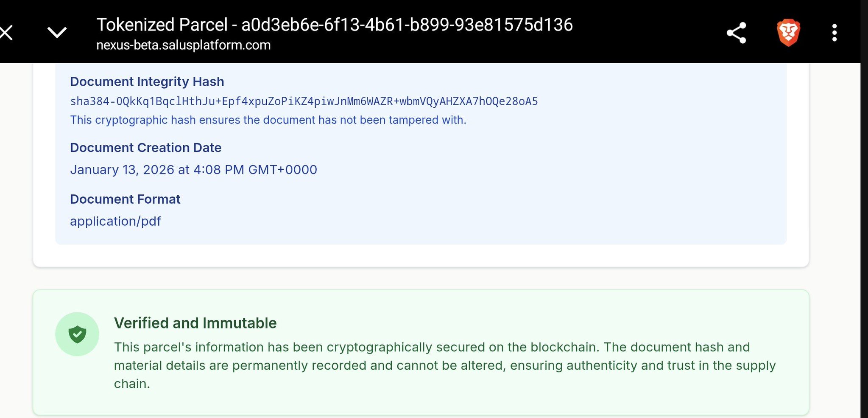Click the Tokenized Parcel page title
868x418 pixels.
334,25
